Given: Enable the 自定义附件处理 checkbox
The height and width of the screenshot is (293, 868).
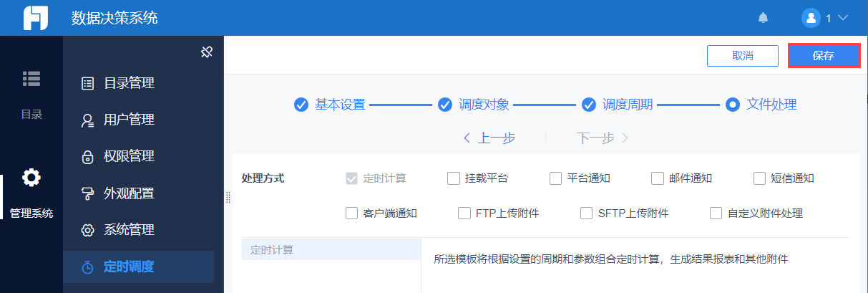Looking at the screenshot, I should click(x=716, y=213).
